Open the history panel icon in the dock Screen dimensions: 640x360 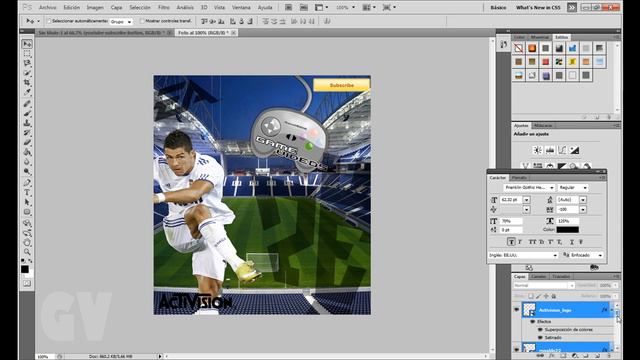click(503, 44)
